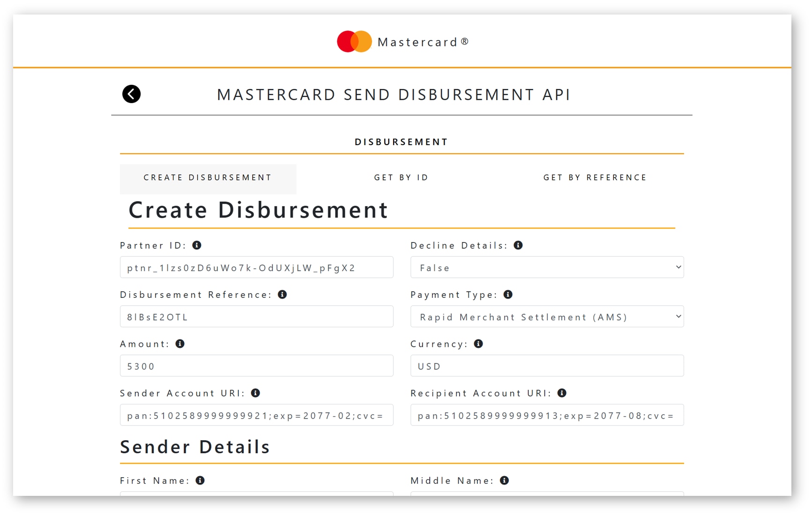The height and width of the screenshot is (516, 812).
Task: Click the Recipient Account URI info icon
Action: (x=562, y=393)
